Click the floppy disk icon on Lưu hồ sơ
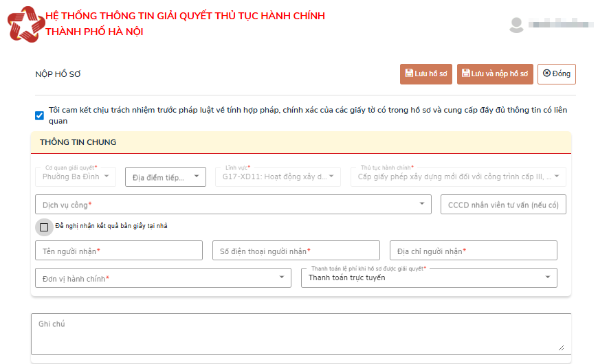Image resolution: width=598 pixels, height=364 pixels. point(409,73)
